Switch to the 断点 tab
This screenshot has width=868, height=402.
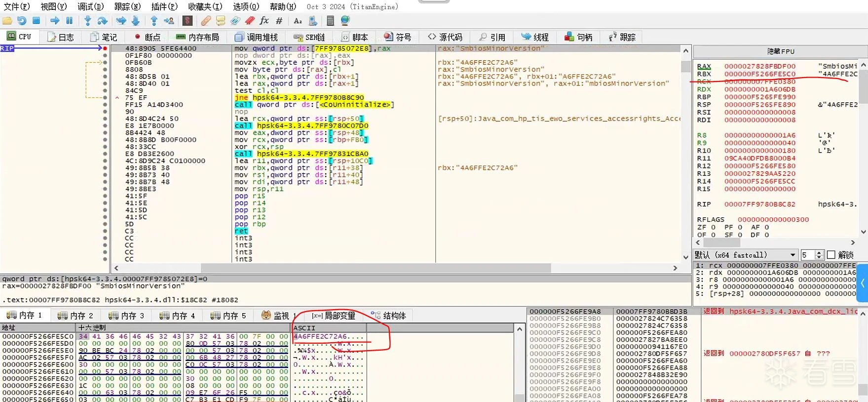(x=147, y=37)
